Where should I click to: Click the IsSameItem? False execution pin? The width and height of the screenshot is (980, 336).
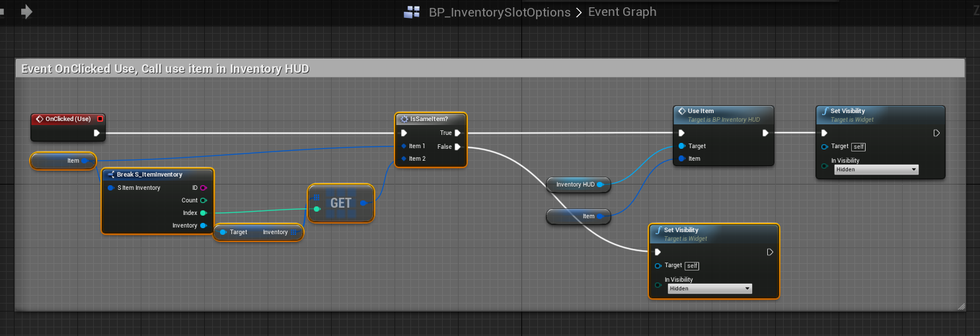pos(457,147)
